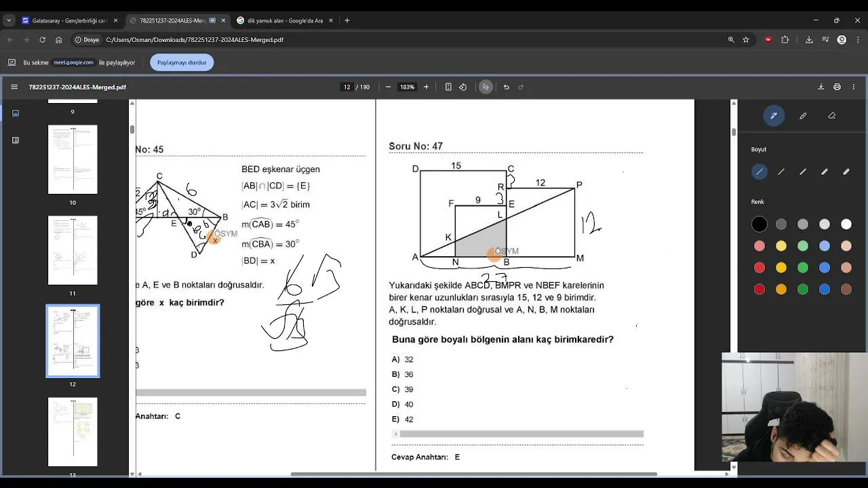Pick the medium green swatch in third row
Viewport: 868px width, 488px height.
pyautogui.click(x=803, y=268)
